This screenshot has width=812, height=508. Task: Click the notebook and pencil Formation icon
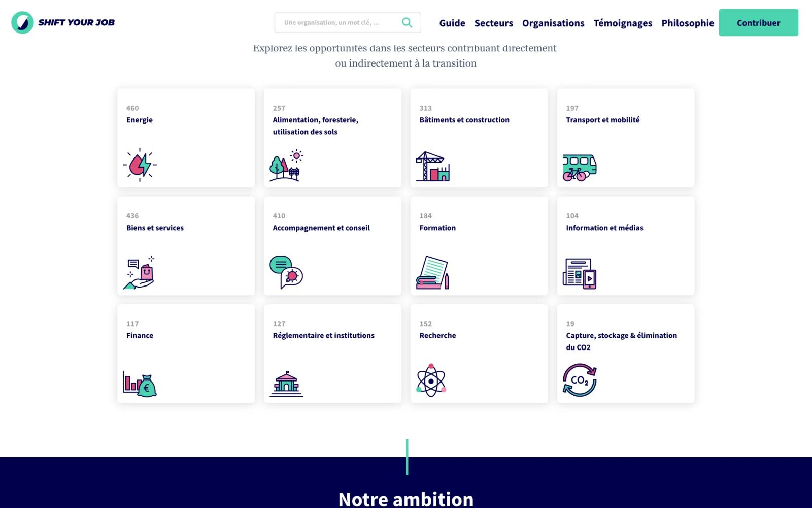click(433, 273)
